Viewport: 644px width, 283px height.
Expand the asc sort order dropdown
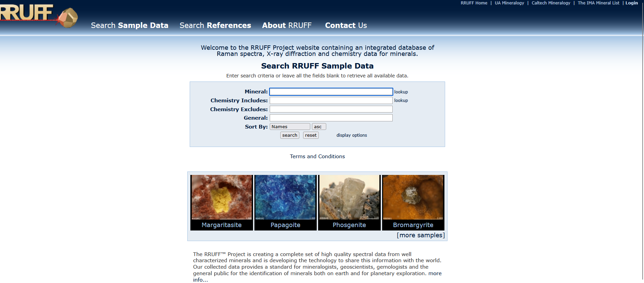click(x=319, y=126)
